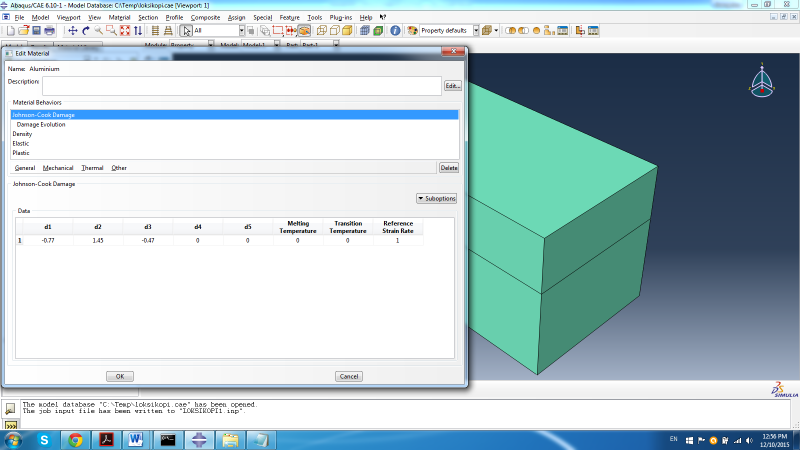Expand the translucency cube dropdown arrow
Viewport: 800px width, 450px height.
click(x=496, y=31)
